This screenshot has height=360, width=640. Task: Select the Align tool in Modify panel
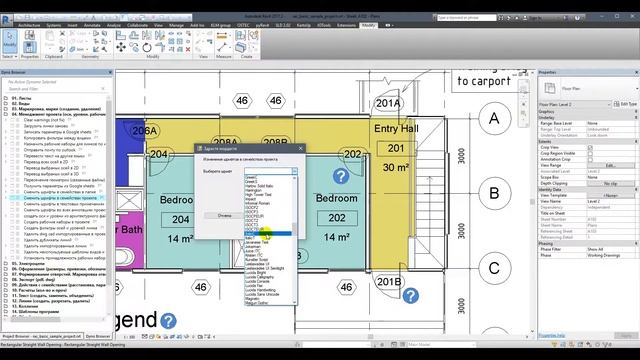[121, 35]
